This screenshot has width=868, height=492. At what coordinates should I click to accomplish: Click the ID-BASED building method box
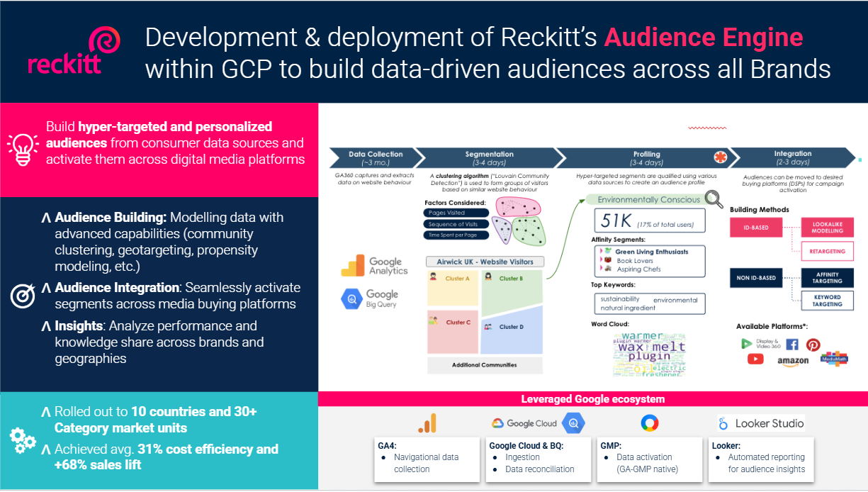pos(755,228)
